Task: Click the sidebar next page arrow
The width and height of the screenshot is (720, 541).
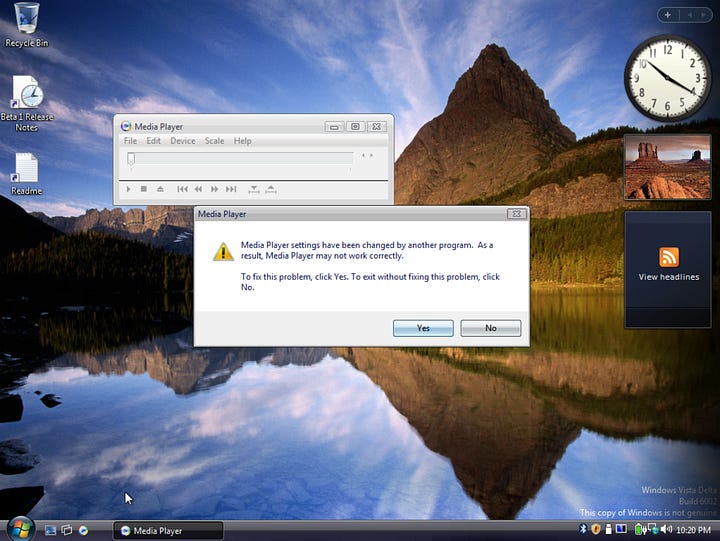Action: tap(703, 15)
